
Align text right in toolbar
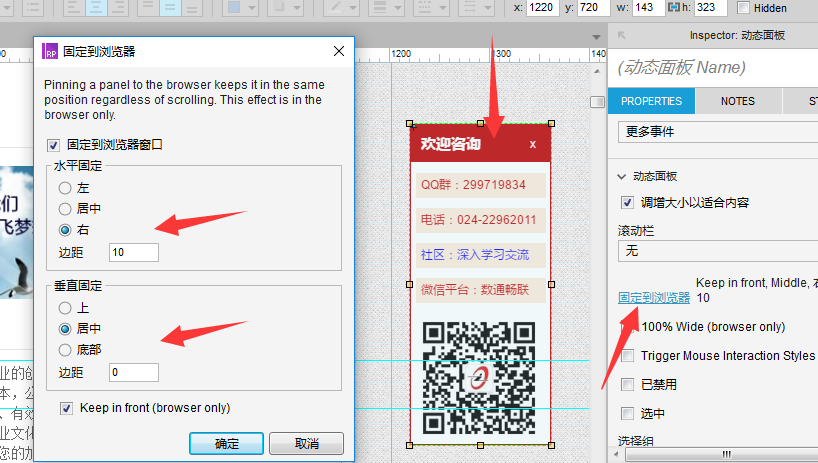(x=118, y=7)
